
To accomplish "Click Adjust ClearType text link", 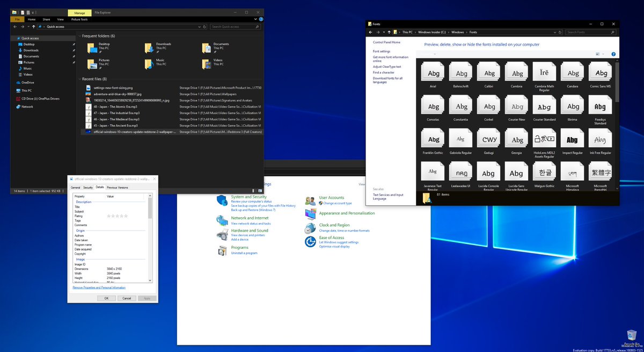I will tap(387, 67).
